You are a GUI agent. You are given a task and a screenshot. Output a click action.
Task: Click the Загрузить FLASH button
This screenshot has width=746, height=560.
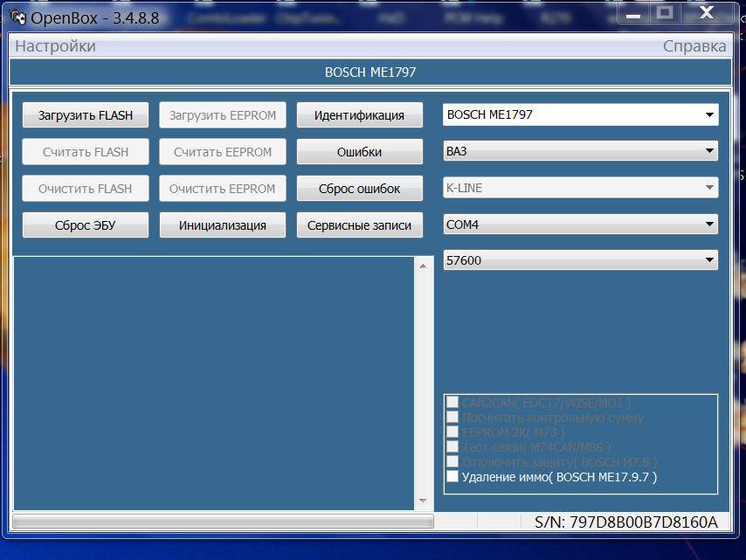pyautogui.click(x=85, y=115)
